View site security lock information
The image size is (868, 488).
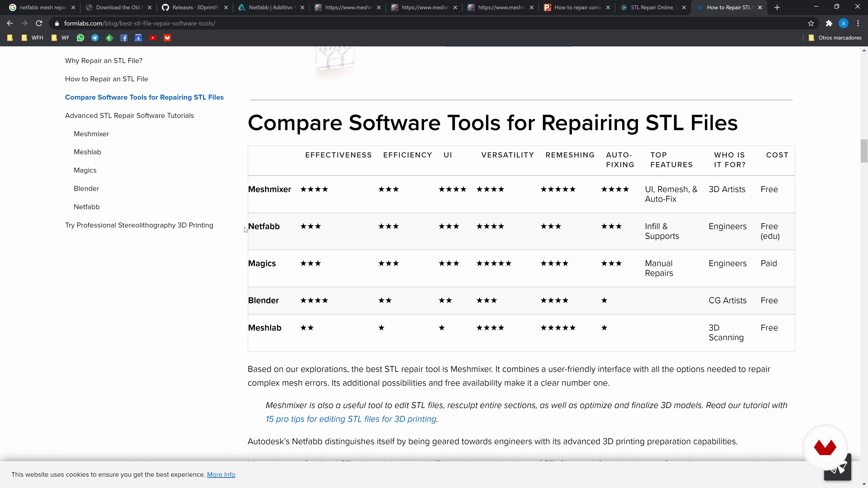click(57, 23)
